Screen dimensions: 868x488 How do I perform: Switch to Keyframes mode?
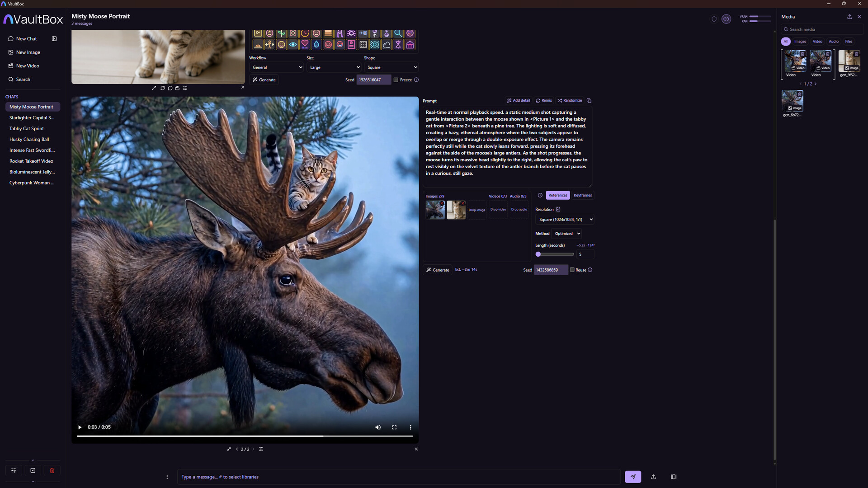click(583, 195)
